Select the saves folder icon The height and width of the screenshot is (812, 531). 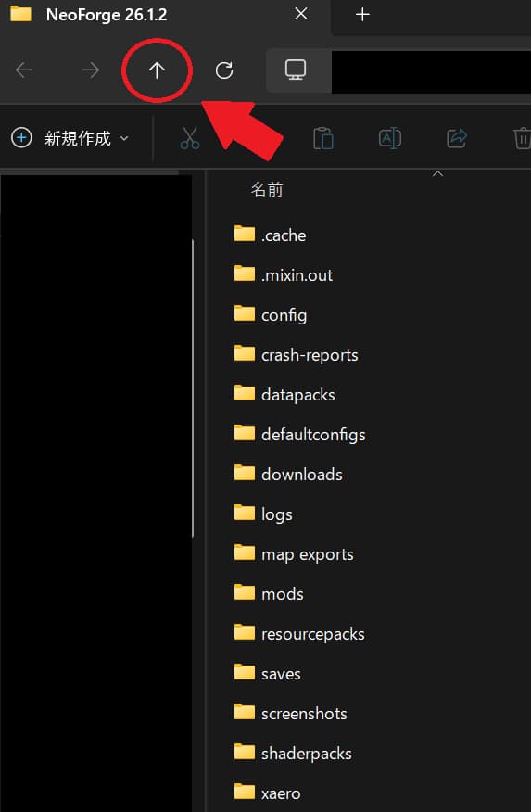(x=245, y=672)
